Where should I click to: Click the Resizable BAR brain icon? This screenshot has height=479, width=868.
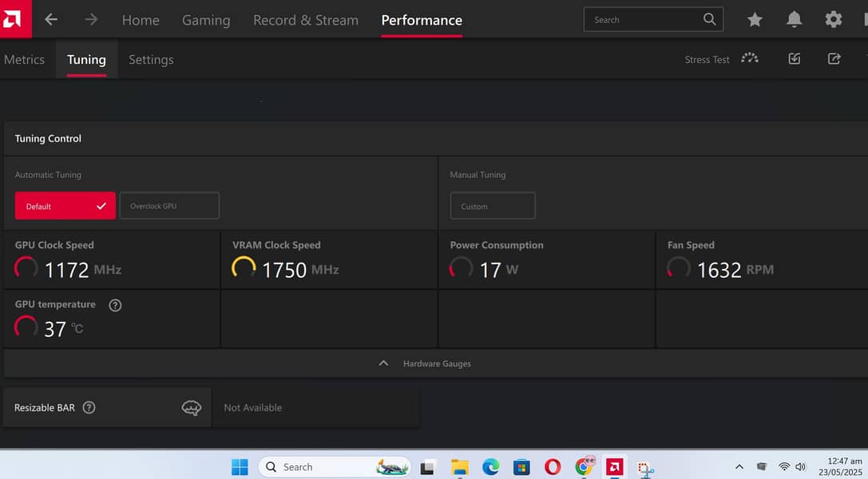tap(192, 408)
